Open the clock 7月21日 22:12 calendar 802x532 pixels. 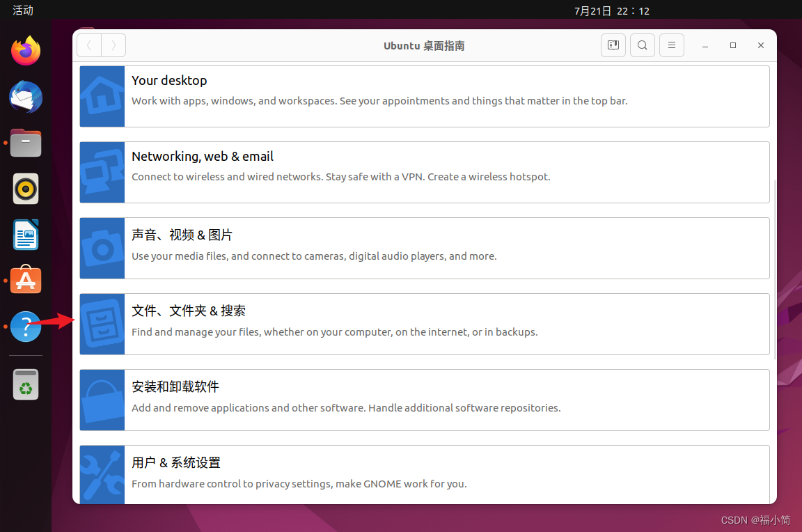[612, 10]
